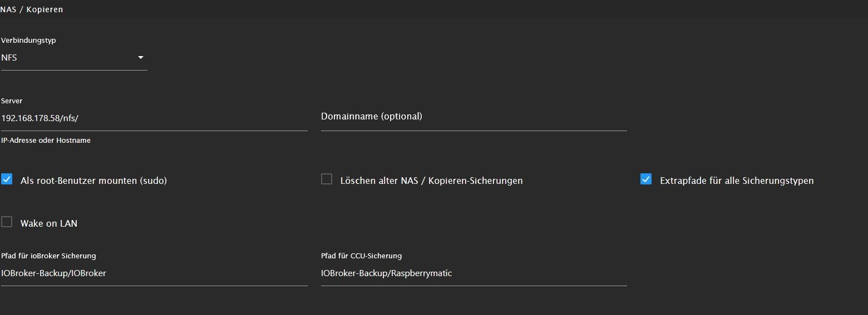Uncheck the Als root-Benutzer mounten checkbox
868x315 pixels.
[x=7, y=179]
